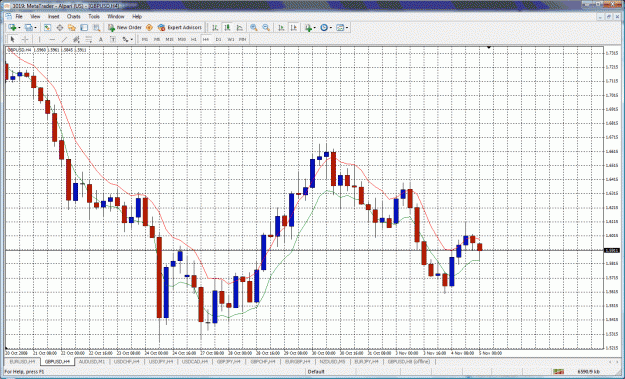Toggle chart auto scroll
Viewport: 625px width, 379px height.
click(x=281, y=27)
